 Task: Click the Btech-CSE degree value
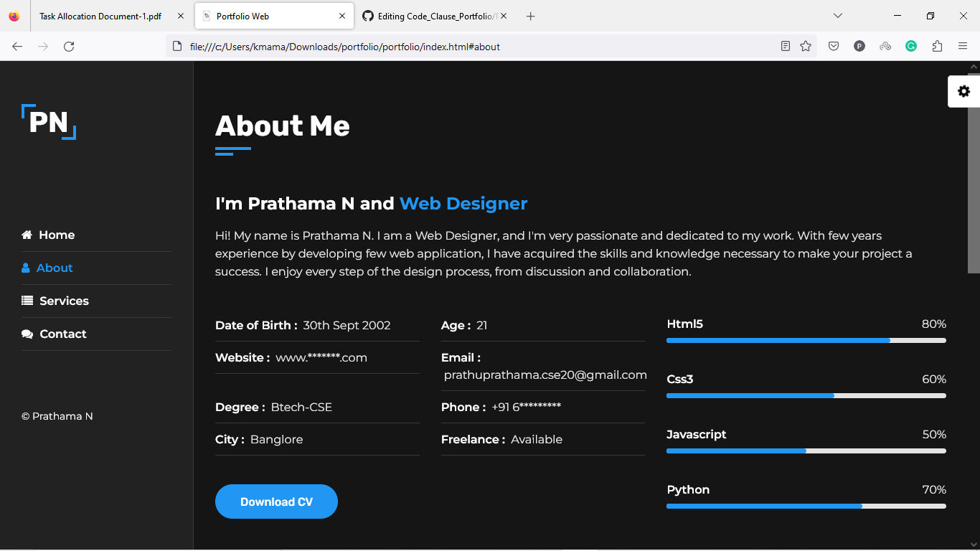coord(301,408)
